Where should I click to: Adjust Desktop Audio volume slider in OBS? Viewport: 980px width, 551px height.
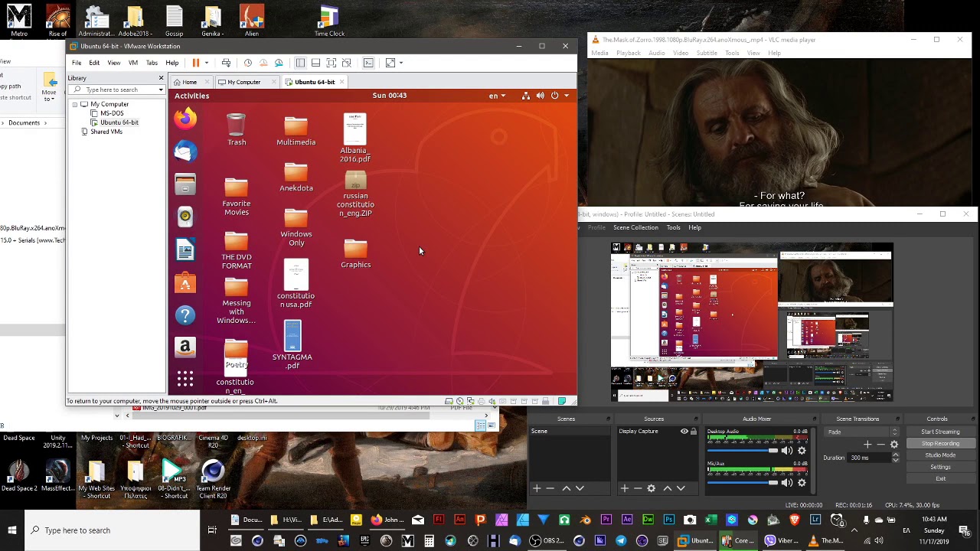pyautogui.click(x=741, y=451)
